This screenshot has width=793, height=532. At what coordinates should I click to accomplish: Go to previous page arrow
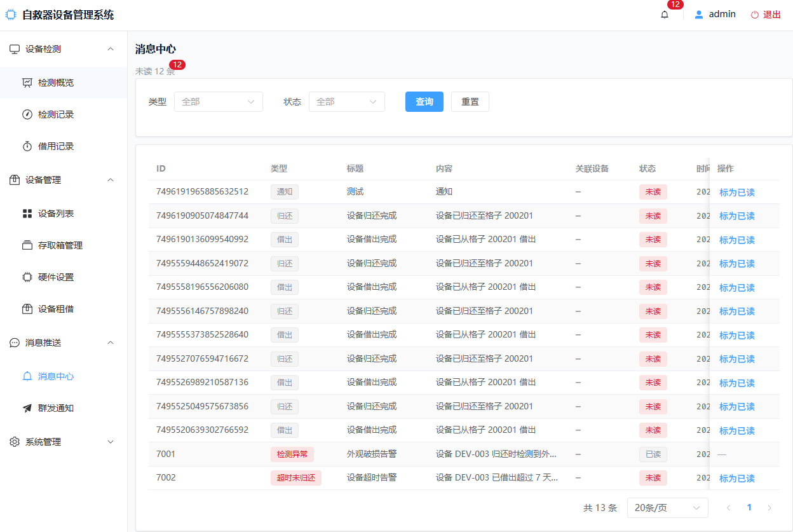coord(729,508)
